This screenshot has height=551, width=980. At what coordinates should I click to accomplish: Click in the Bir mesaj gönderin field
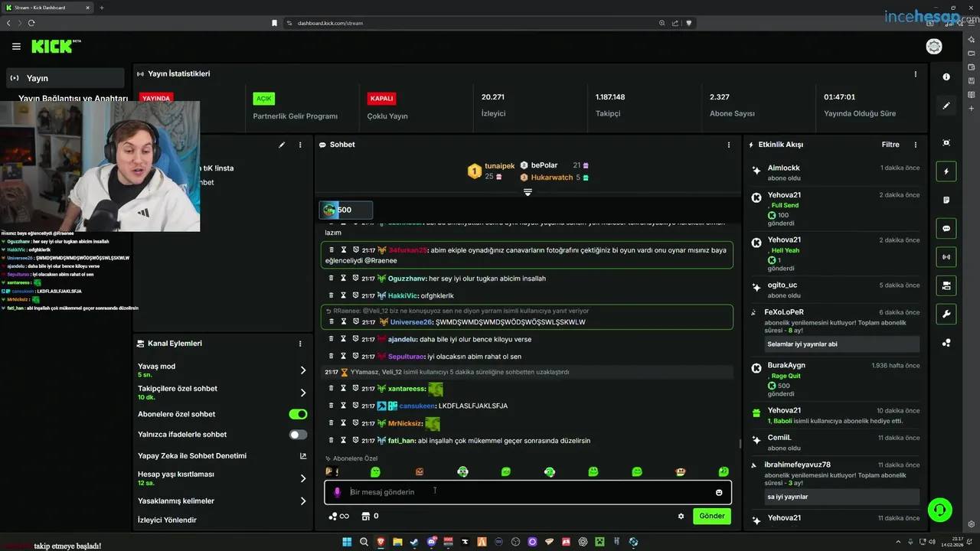pos(528,492)
